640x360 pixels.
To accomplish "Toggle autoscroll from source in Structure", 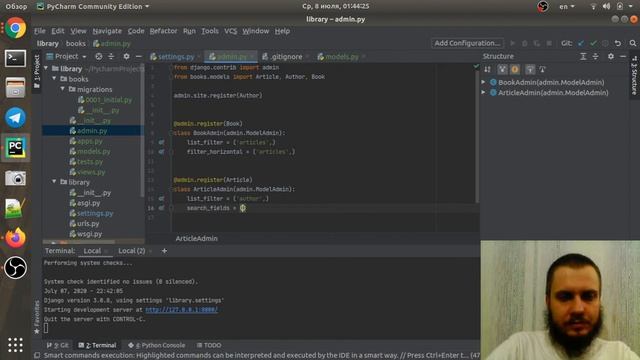I will click(542, 69).
